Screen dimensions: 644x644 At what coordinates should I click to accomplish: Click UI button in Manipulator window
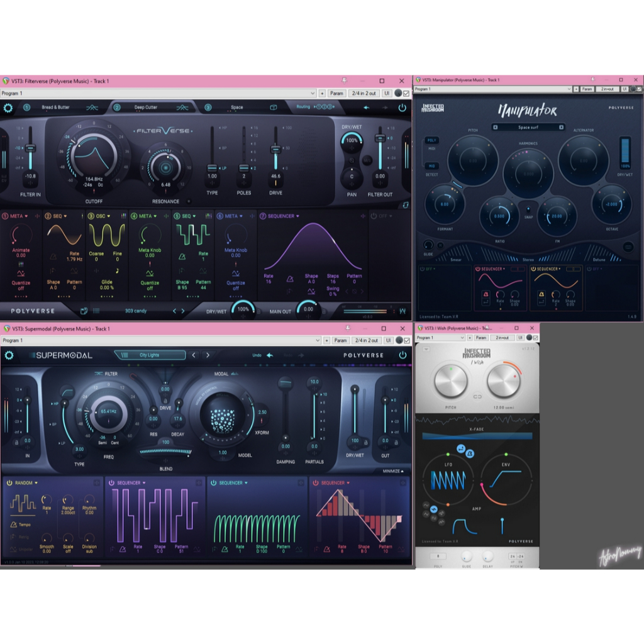tap(625, 89)
